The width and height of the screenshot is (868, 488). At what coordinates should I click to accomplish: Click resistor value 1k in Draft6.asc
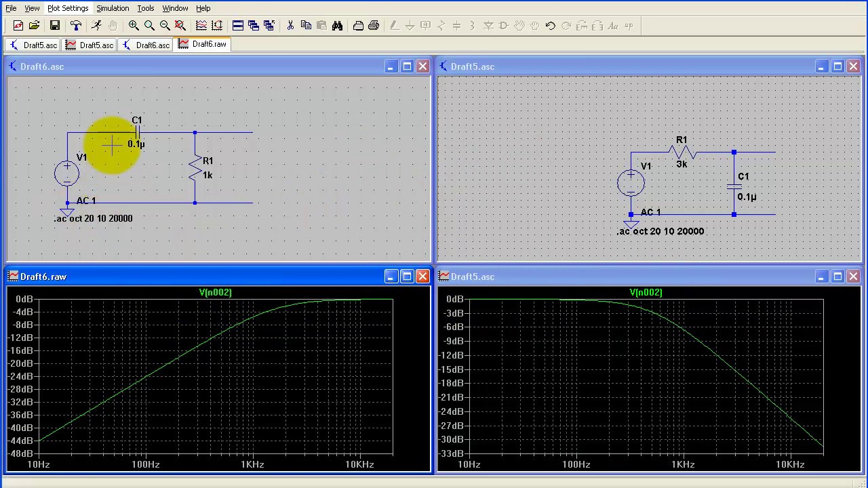pyautogui.click(x=208, y=175)
